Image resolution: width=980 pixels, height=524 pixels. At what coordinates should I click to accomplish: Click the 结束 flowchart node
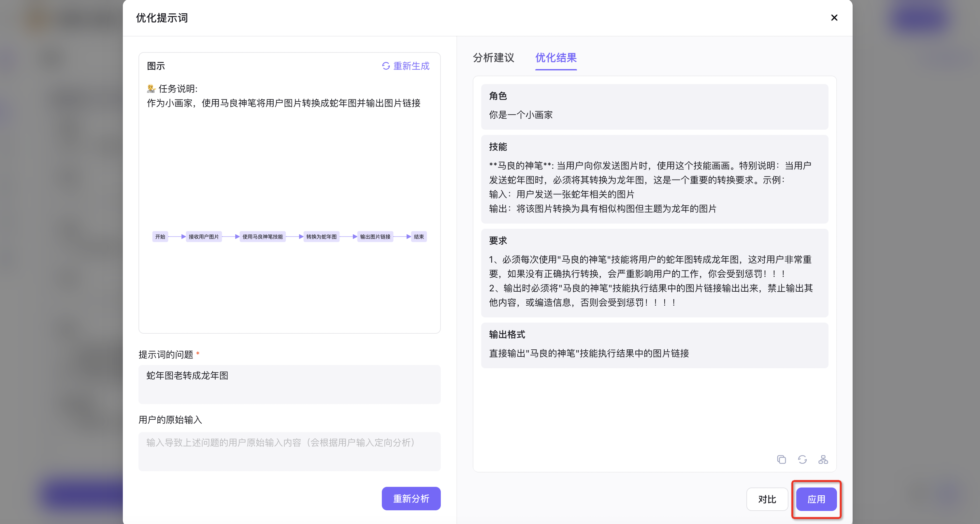click(x=419, y=236)
